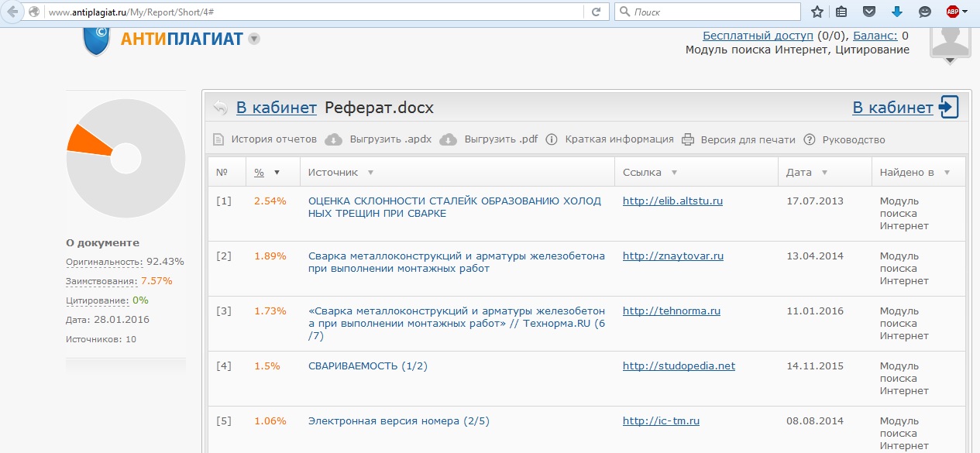Open Adblock Plus dropdown arrow
Image resolution: width=980 pixels, height=453 pixels.
coord(965,12)
